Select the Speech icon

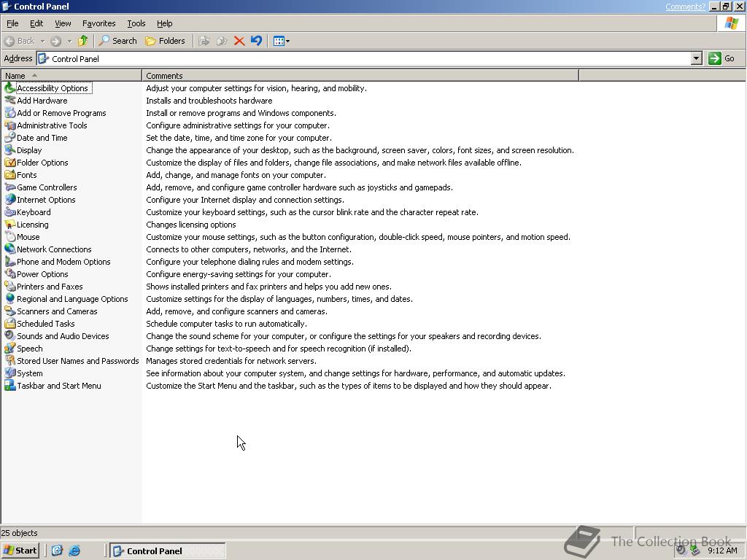click(9, 348)
